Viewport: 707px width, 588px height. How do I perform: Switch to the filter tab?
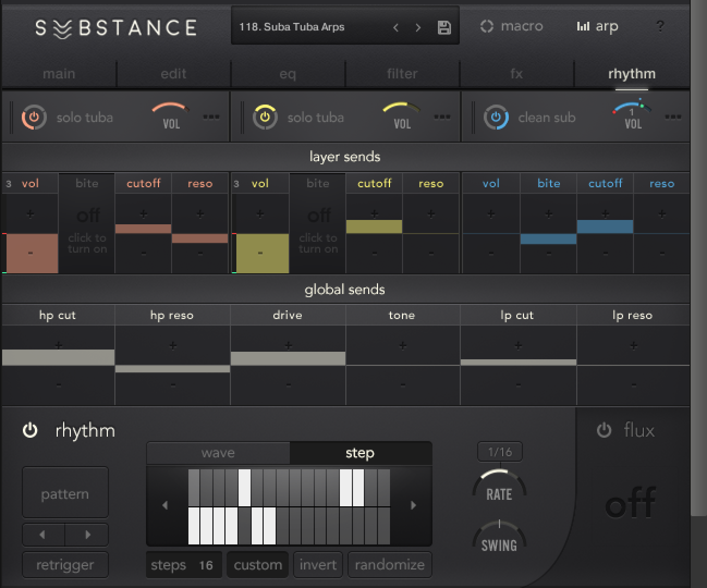pos(402,73)
